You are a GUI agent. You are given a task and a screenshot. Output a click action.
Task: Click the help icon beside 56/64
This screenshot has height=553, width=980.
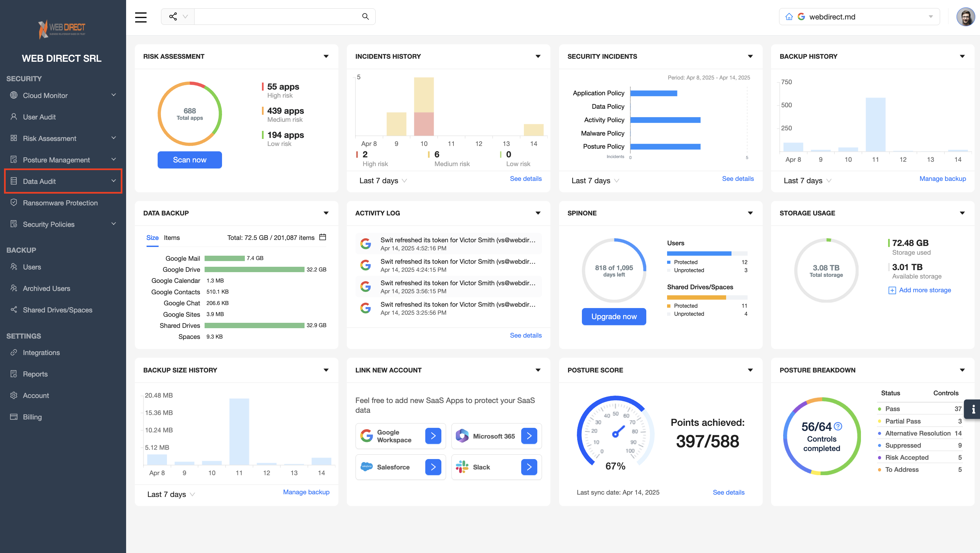pyautogui.click(x=838, y=426)
